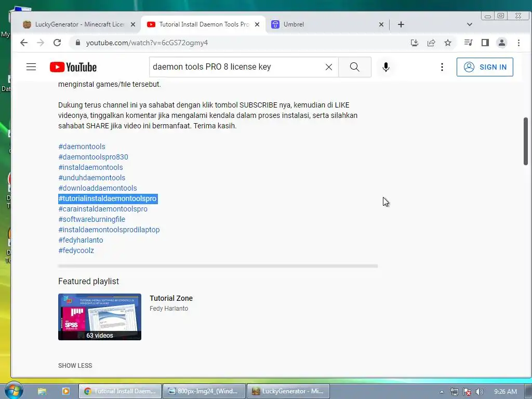Image resolution: width=532 pixels, height=399 pixels.
Task: Switch to LuckyGenerator taskbar window
Action: pyautogui.click(x=288, y=391)
